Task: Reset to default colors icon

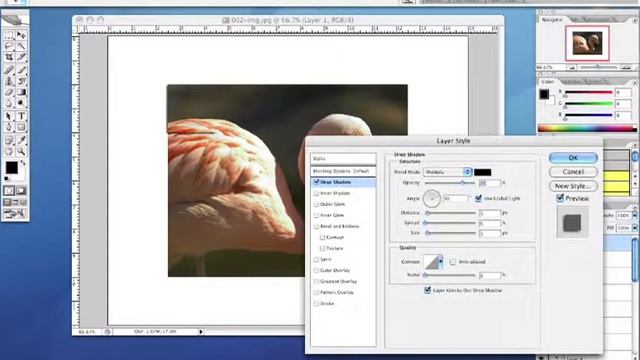Action: pyautogui.click(x=7, y=179)
